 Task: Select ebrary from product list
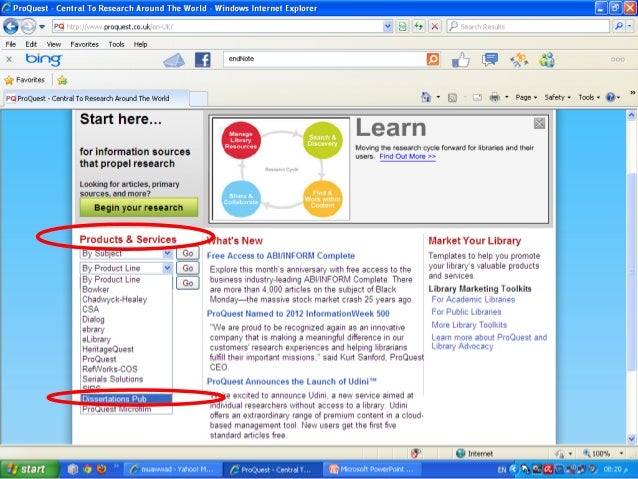(93, 330)
